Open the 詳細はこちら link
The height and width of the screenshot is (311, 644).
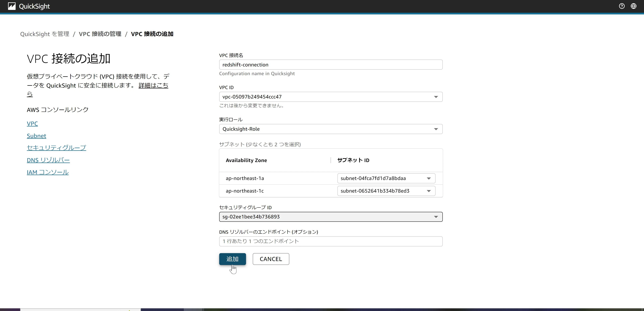tap(153, 86)
